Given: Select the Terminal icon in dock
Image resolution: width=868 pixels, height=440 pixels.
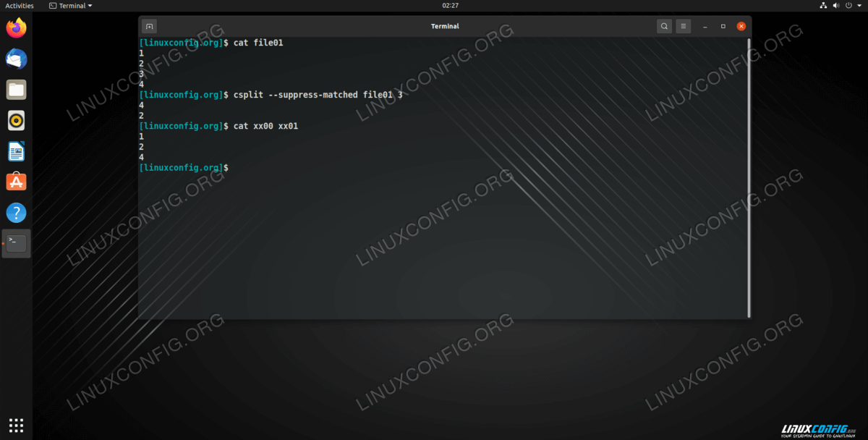Looking at the screenshot, I should [x=16, y=243].
